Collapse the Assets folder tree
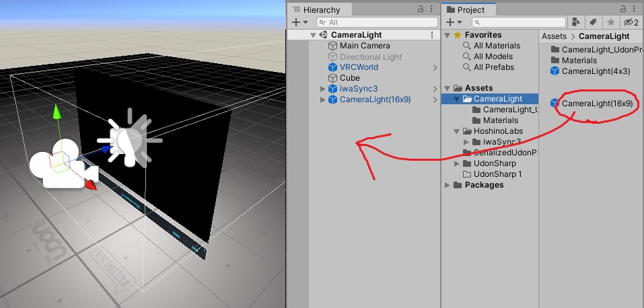The width and height of the screenshot is (644, 308). 448,88
